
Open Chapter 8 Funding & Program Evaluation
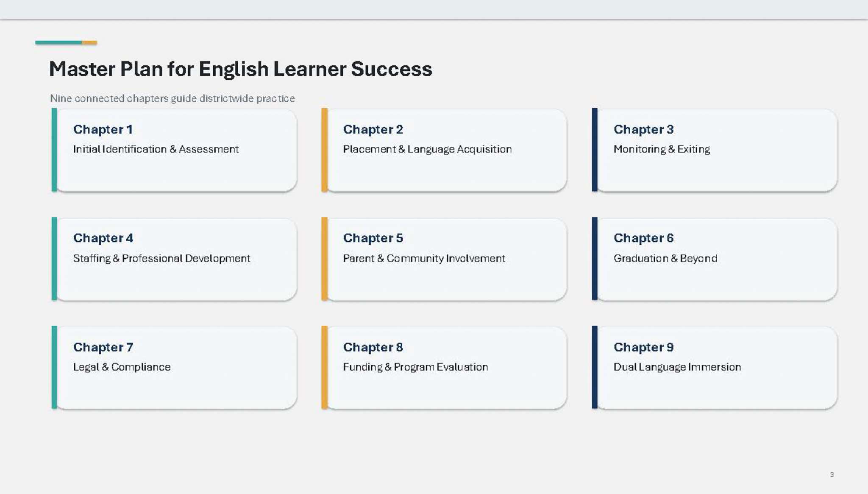[444, 367]
